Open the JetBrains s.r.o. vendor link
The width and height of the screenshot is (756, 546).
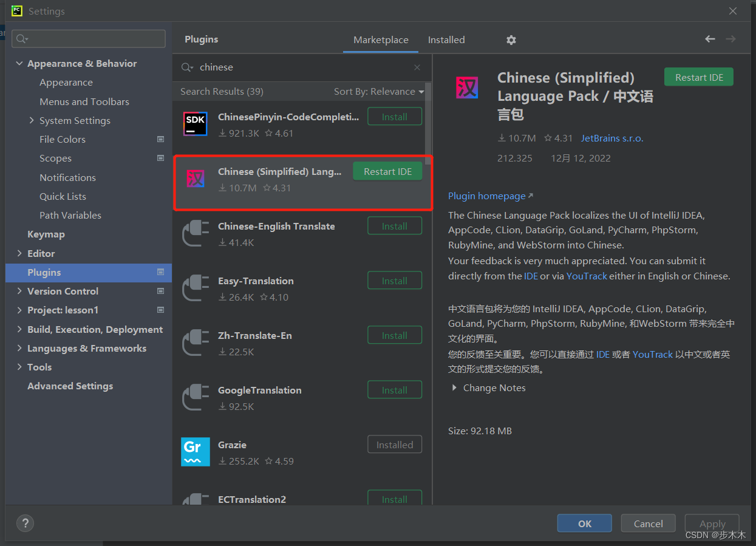click(612, 138)
